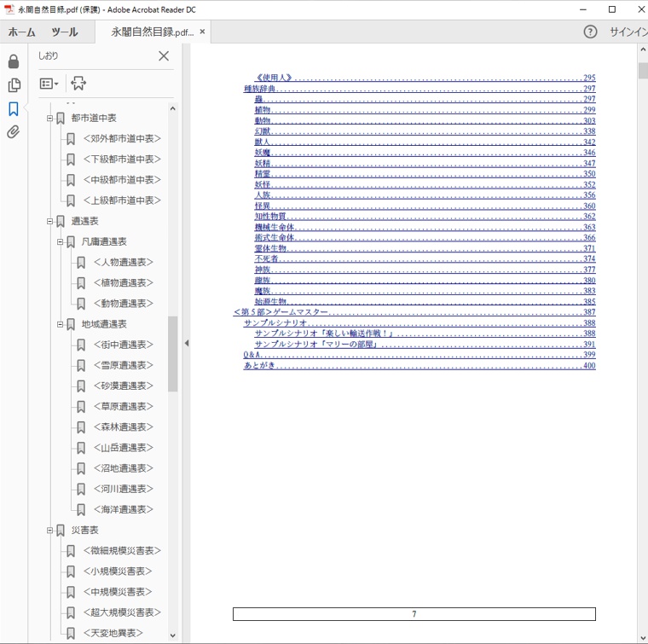Select the <雪原遭遇表> bookmark
Screen dimensions: 648x644
click(123, 365)
